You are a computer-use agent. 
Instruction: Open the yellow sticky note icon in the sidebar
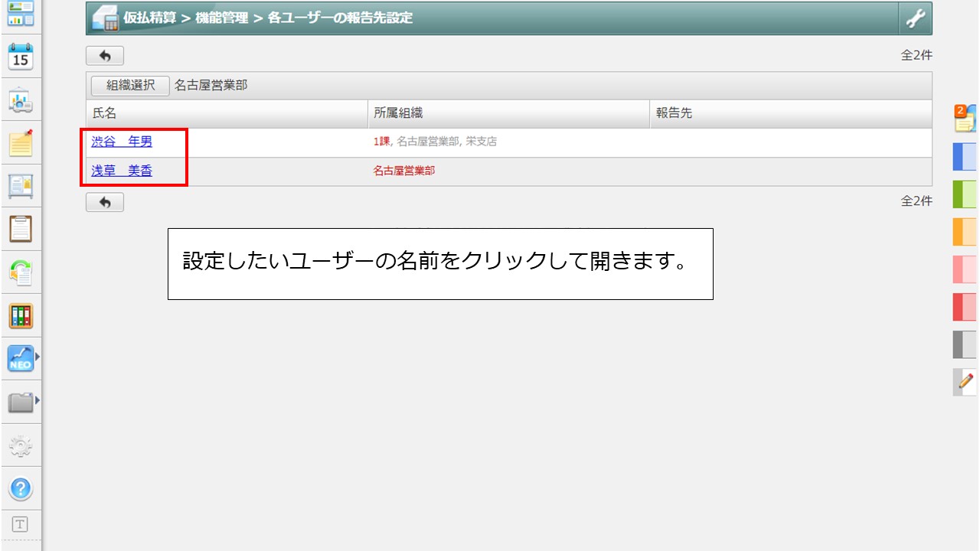[x=21, y=143]
